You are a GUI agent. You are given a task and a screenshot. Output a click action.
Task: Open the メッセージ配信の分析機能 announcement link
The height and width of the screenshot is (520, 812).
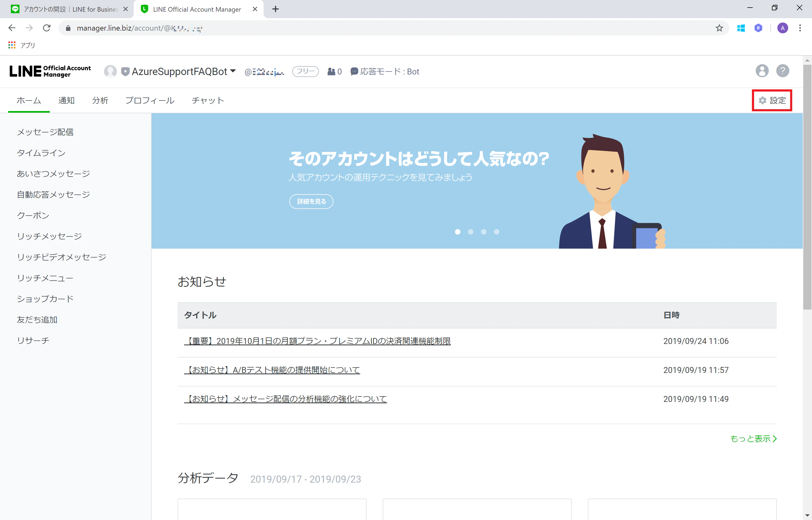pyautogui.click(x=285, y=399)
